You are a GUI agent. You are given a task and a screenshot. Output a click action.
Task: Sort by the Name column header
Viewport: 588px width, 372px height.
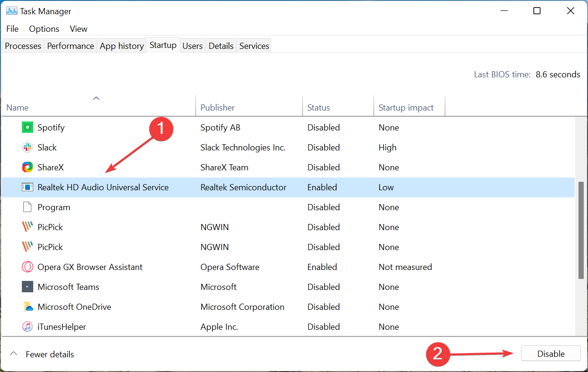[98, 105]
